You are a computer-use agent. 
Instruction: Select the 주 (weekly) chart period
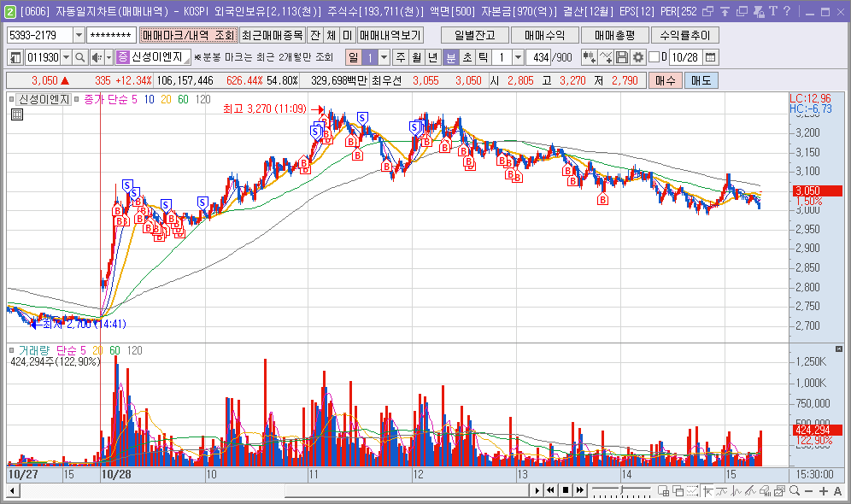click(401, 57)
